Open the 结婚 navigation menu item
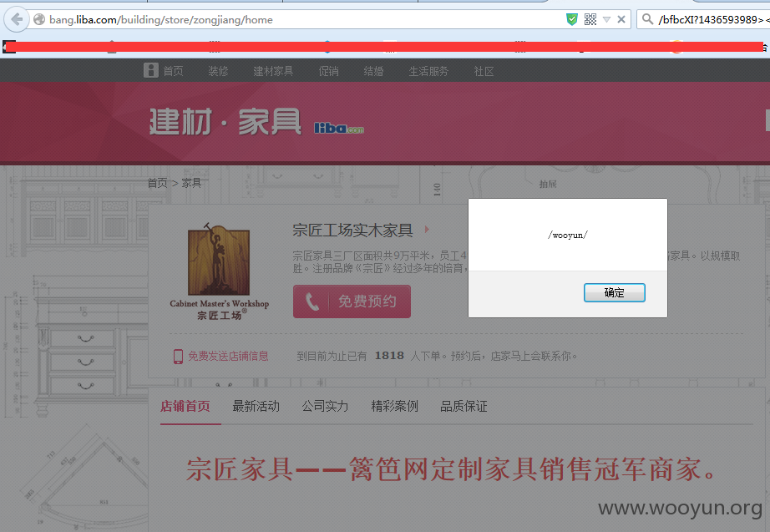Viewport: 770px width, 532px height. [373, 71]
